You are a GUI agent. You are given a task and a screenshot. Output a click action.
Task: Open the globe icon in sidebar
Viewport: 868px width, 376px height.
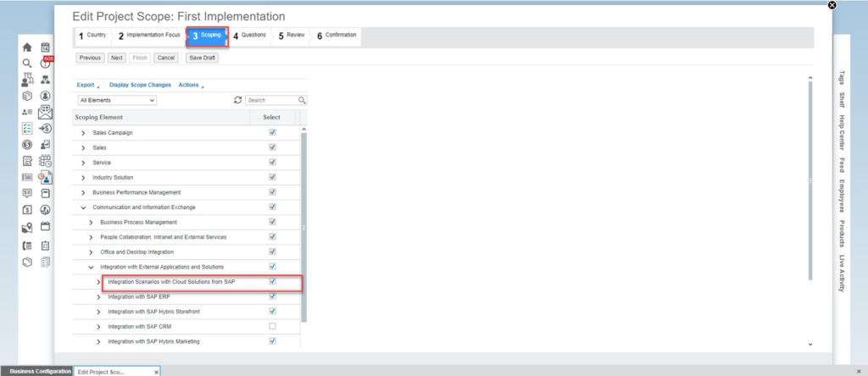46,209
